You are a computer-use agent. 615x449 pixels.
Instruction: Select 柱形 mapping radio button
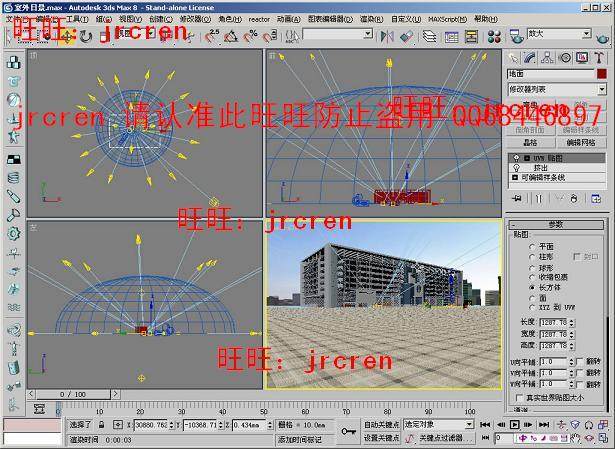click(532, 257)
